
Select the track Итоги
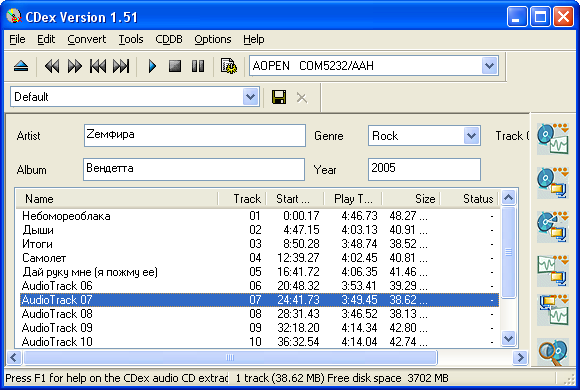(x=258, y=244)
